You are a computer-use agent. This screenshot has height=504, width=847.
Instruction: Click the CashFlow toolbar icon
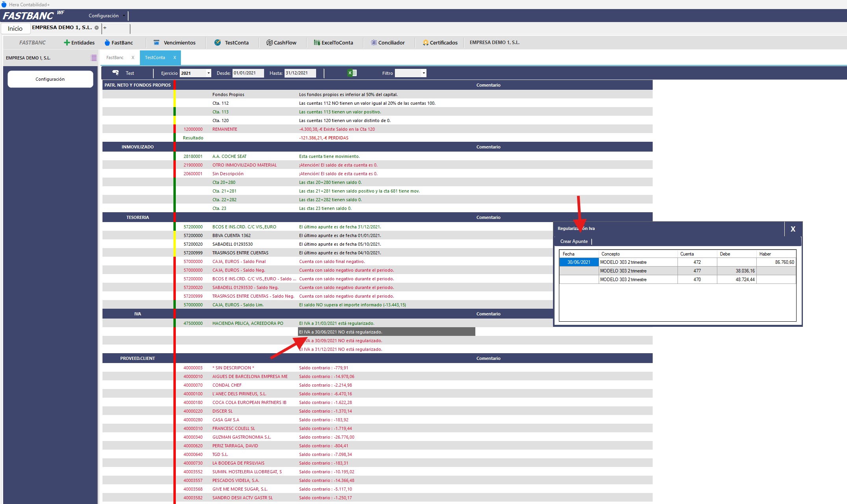point(270,43)
